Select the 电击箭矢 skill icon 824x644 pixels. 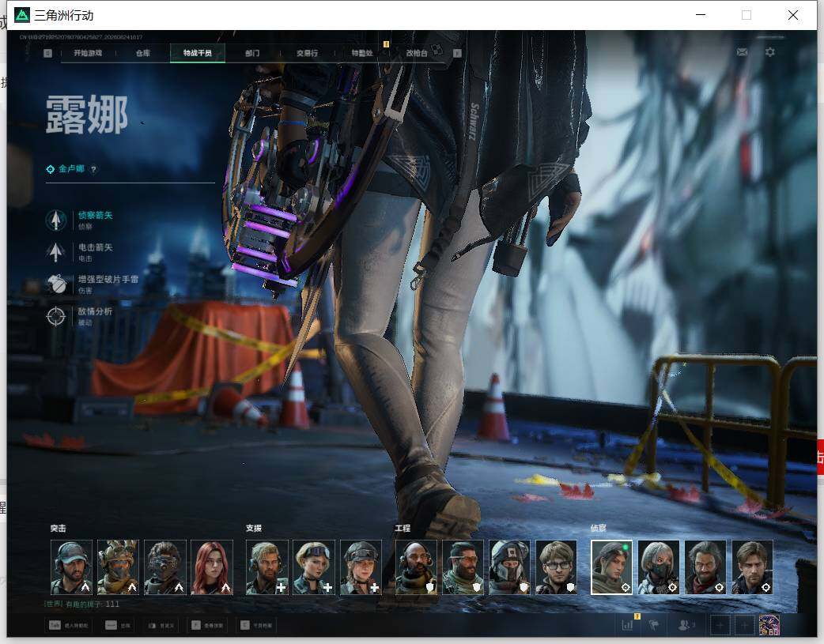[x=55, y=252]
